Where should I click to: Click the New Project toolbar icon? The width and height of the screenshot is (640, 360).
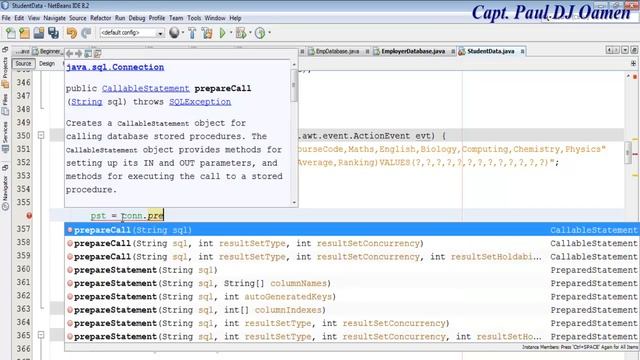click(x=24, y=33)
